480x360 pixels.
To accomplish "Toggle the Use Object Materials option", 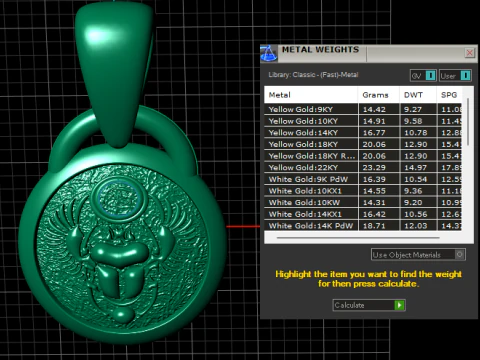I will point(418,255).
